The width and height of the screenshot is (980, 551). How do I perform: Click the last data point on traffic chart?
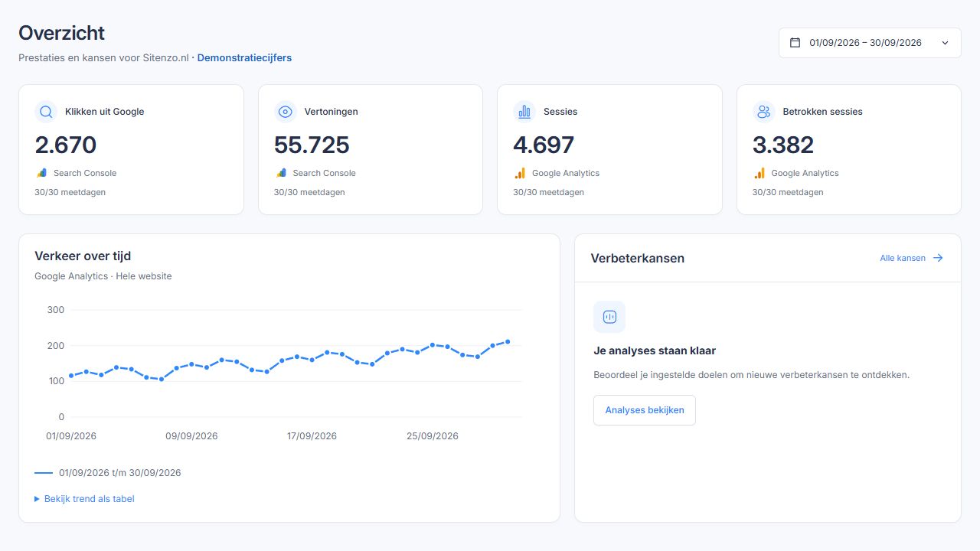pos(508,342)
